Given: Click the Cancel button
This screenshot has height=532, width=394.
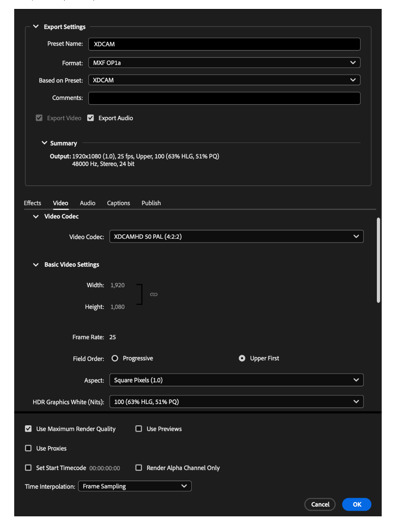Looking at the screenshot, I should point(320,504).
